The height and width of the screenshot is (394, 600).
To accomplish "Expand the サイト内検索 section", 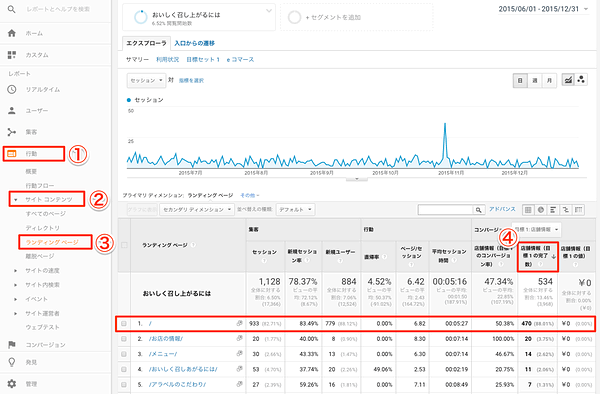I will 15,285.
